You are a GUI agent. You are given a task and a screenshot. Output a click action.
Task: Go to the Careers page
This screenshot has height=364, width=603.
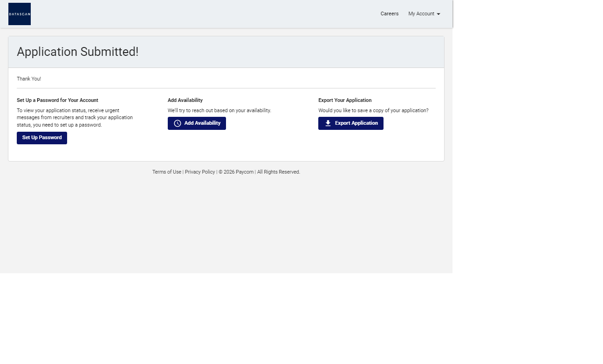click(389, 14)
